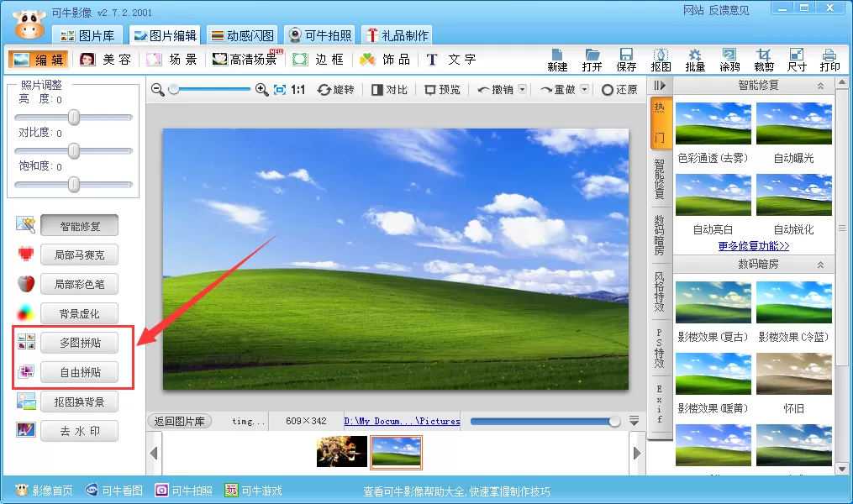This screenshot has height=504, width=853.
Task: Click the thumbnail strip next arrow
Action: point(637,453)
